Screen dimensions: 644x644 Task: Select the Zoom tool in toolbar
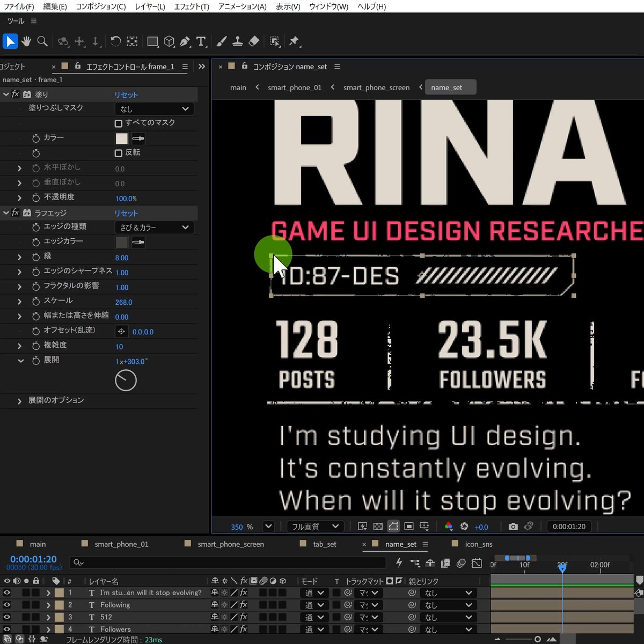point(42,41)
